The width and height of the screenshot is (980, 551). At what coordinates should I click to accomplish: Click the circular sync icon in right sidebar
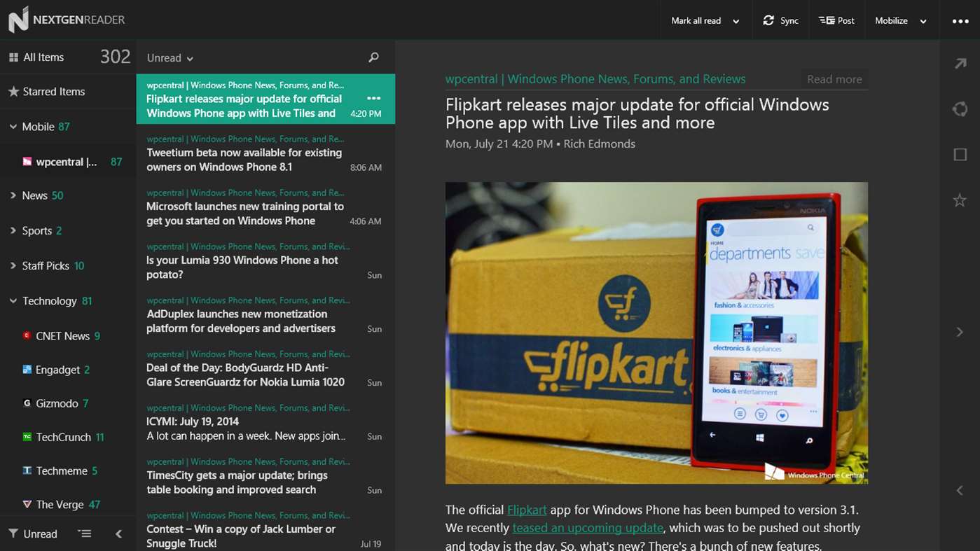click(960, 109)
